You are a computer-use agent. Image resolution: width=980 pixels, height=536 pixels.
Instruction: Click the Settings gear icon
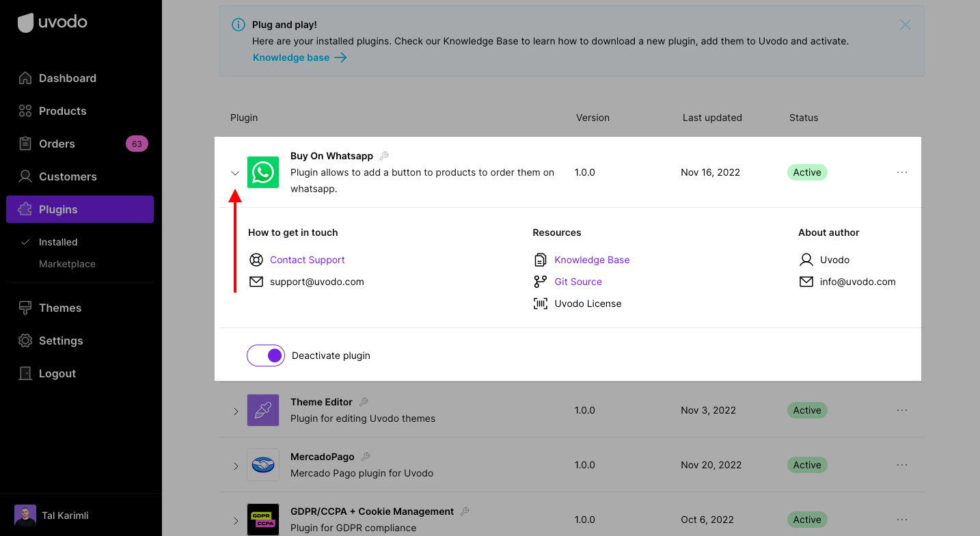pyautogui.click(x=25, y=340)
